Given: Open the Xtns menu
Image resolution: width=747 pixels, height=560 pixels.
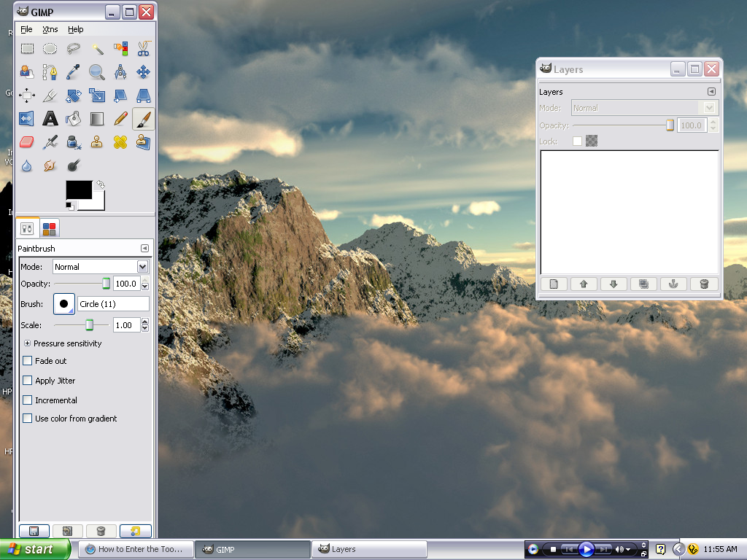Looking at the screenshot, I should click(x=50, y=29).
